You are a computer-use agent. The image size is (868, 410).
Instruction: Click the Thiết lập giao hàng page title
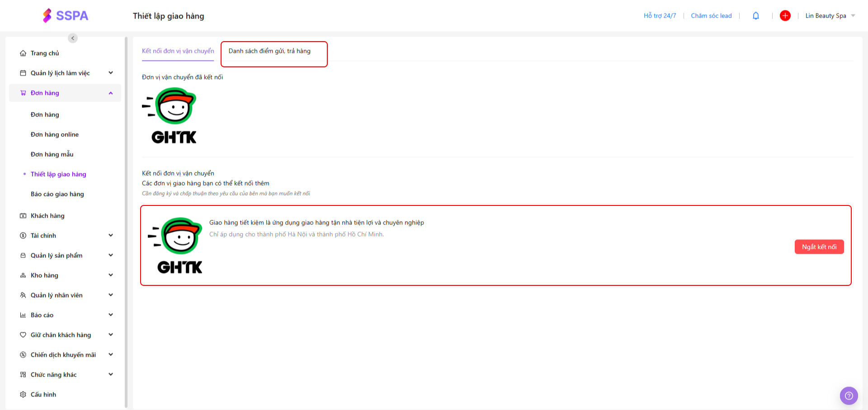[169, 16]
